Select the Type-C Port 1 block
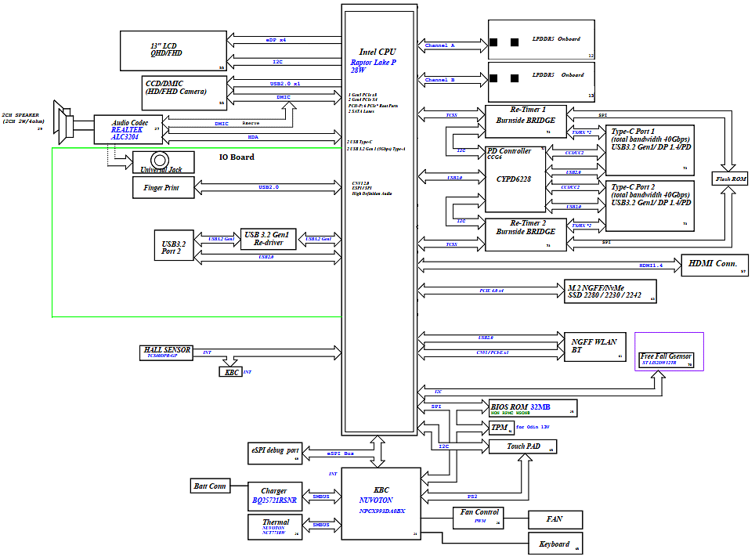The image size is (755, 560). 650,150
